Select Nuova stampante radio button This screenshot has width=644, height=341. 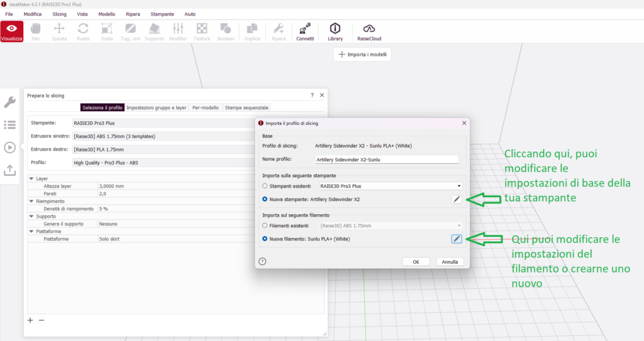265,199
